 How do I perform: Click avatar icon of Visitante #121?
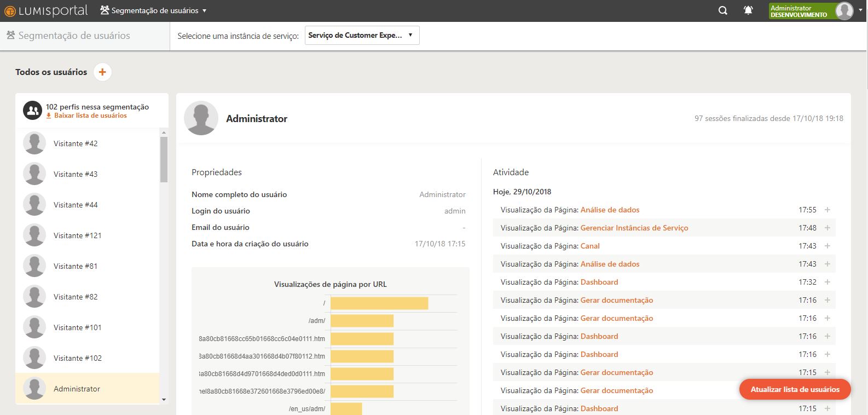click(x=34, y=235)
